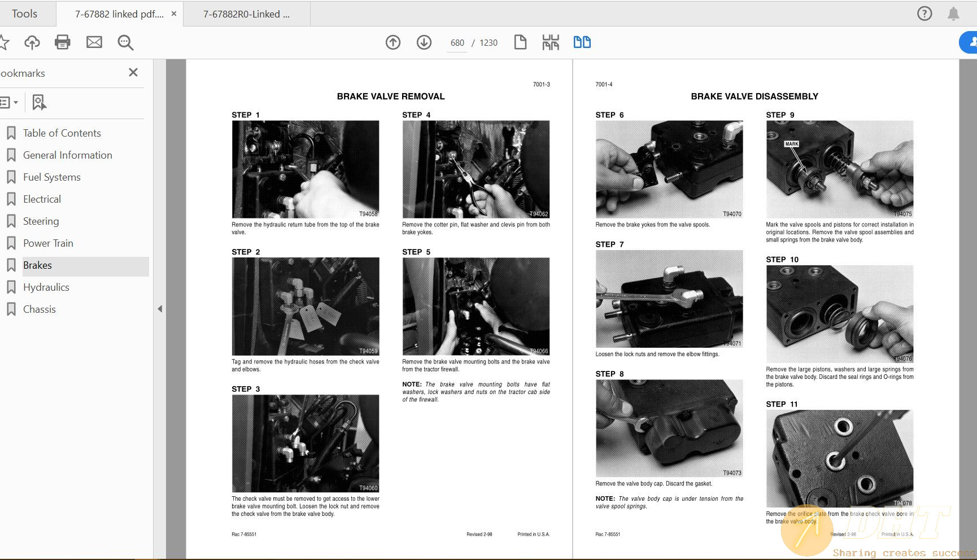Click the upload to cloud icon
Viewport: 977px width, 560px height.
pyautogui.click(x=32, y=42)
